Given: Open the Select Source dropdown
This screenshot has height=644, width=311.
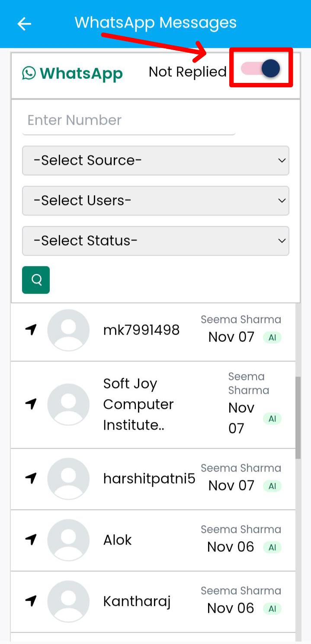Looking at the screenshot, I should [x=155, y=160].
